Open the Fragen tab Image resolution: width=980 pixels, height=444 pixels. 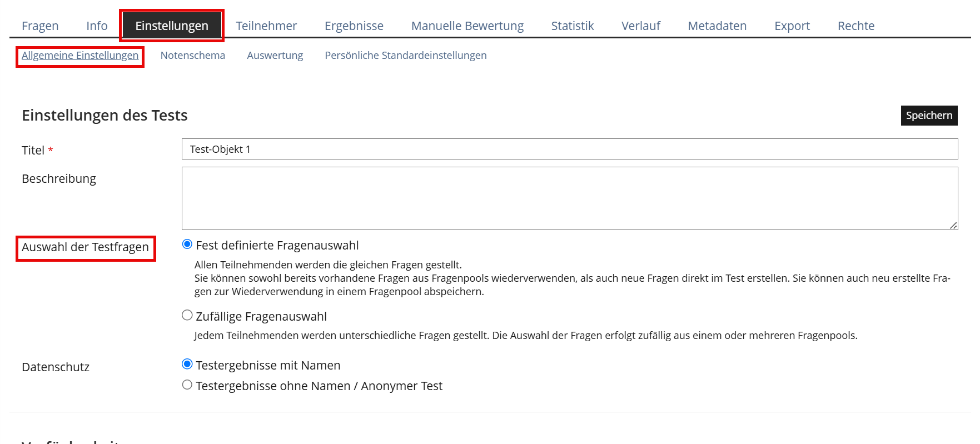click(x=40, y=26)
